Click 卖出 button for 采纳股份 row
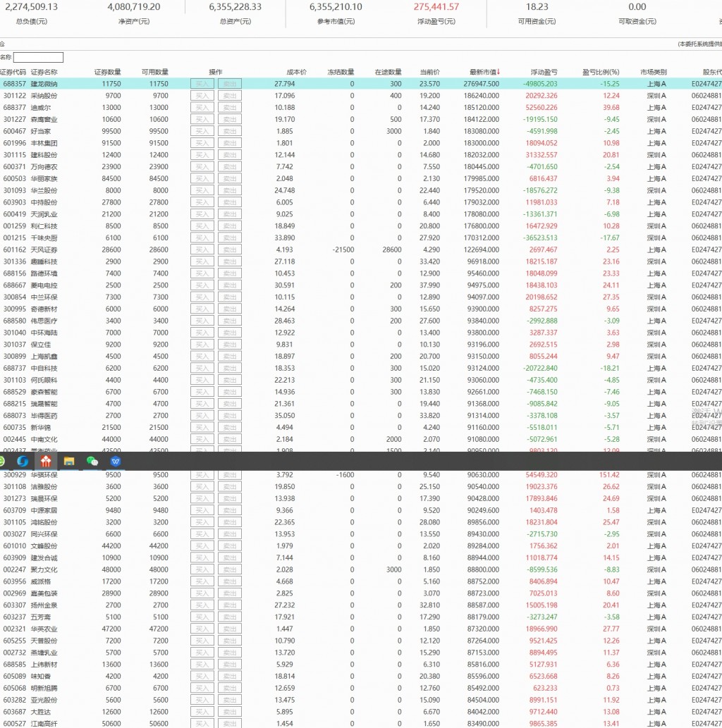Image resolution: width=722 pixels, height=728 pixels. pos(229,96)
